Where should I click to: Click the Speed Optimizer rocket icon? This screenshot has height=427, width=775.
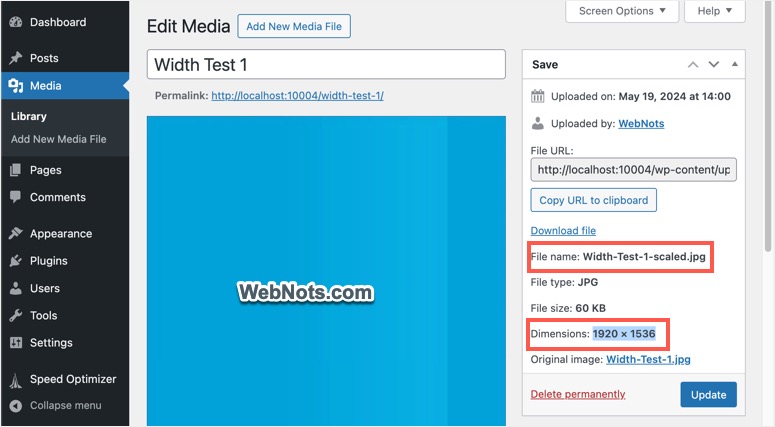coord(16,380)
